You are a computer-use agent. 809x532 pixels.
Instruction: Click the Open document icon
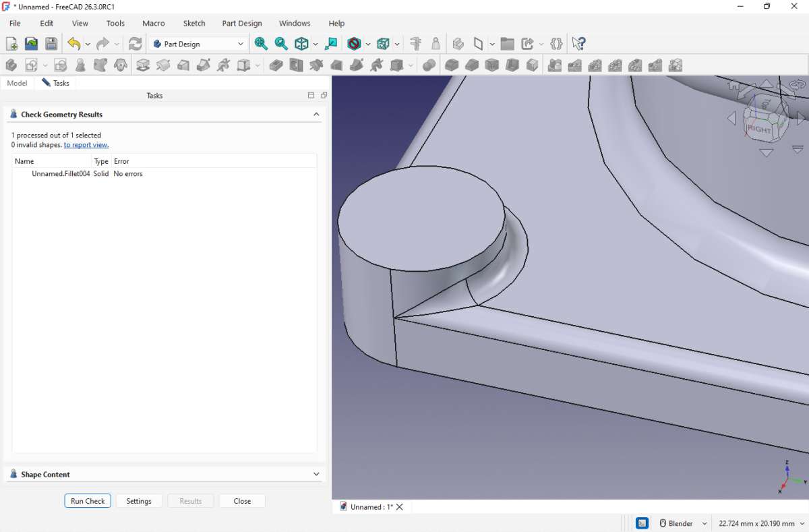pos(31,44)
